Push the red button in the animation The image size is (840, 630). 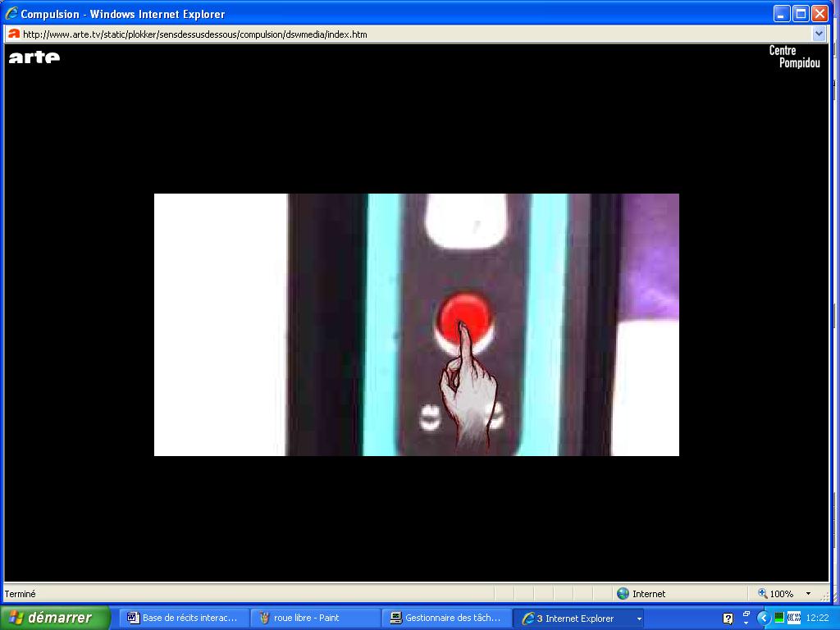(x=464, y=317)
